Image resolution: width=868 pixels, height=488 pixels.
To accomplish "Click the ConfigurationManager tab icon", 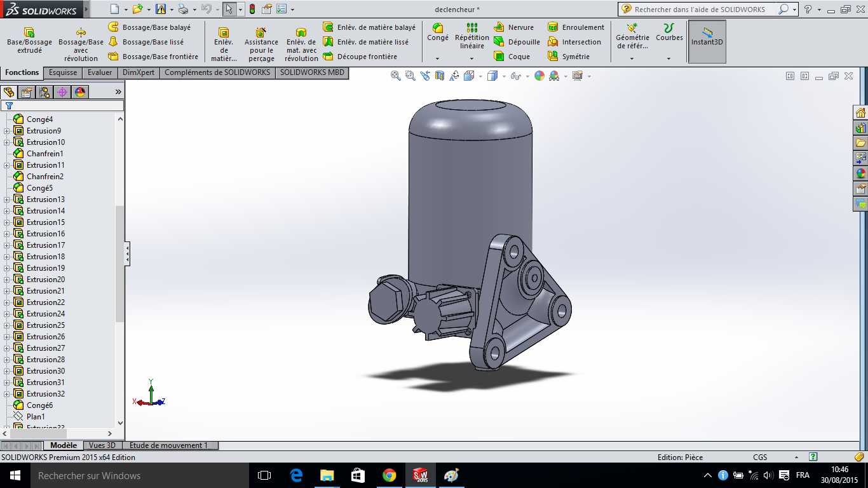I will tap(44, 92).
